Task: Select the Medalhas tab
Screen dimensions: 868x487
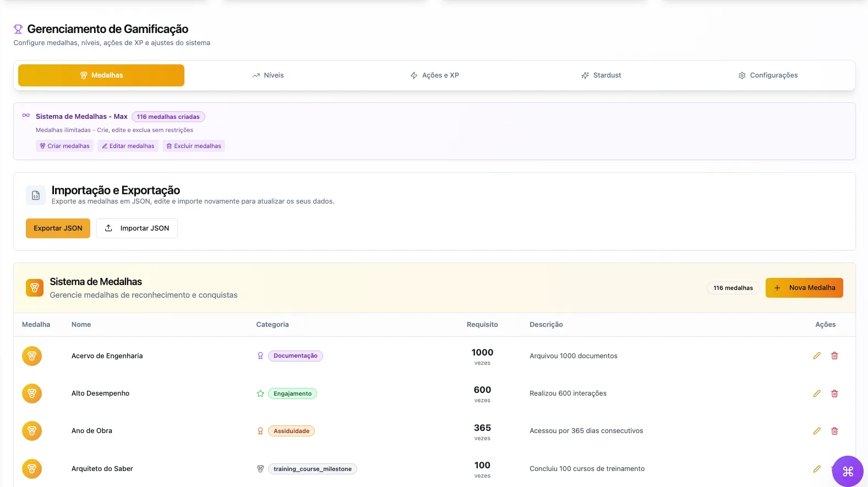Action: tap(101, 75)
